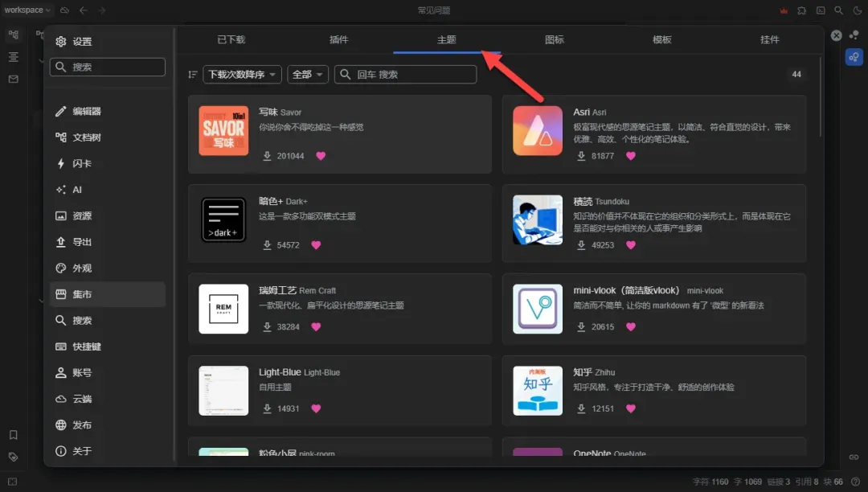868x492 pixels.
Task: Open the puzzle-piece plugins icon in top bar
Action: pyautogui.click(x=801, y=10)
